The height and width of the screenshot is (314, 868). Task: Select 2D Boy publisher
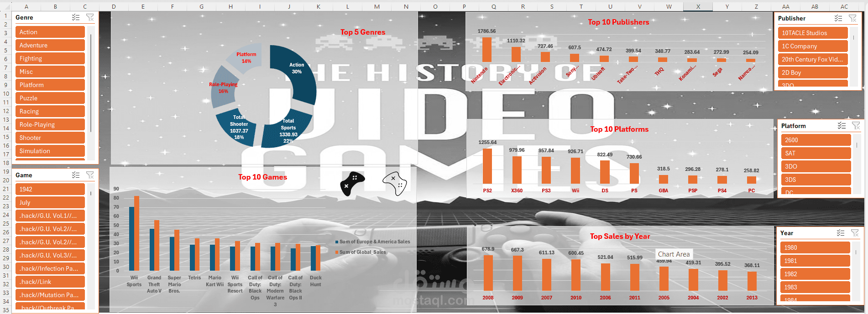(x=813, y=72)
